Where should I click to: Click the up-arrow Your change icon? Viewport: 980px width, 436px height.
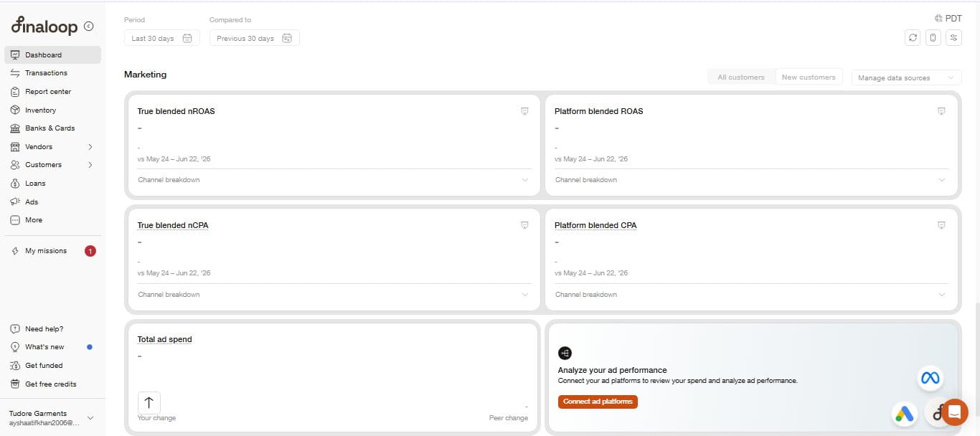tap(149, 402)
